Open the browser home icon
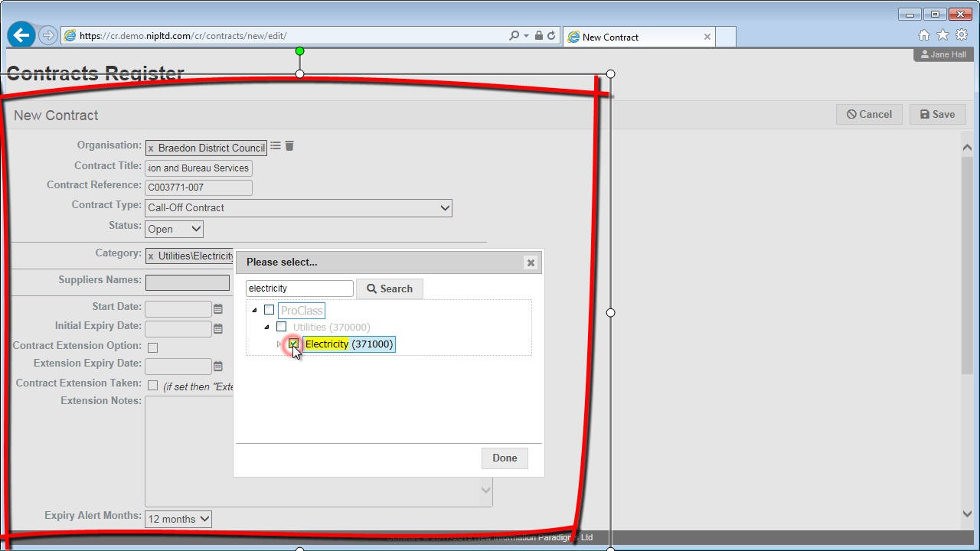980x551 pixels. (x=924, y=35)
